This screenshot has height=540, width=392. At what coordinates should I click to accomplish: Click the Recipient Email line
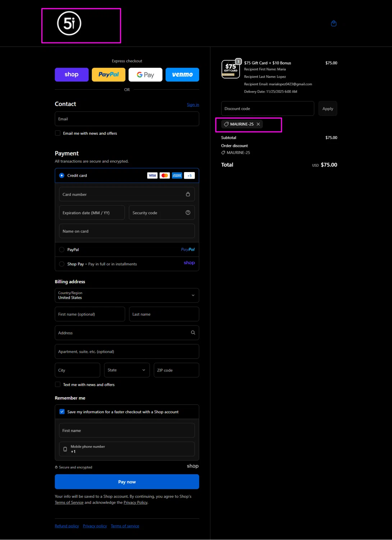278,84
